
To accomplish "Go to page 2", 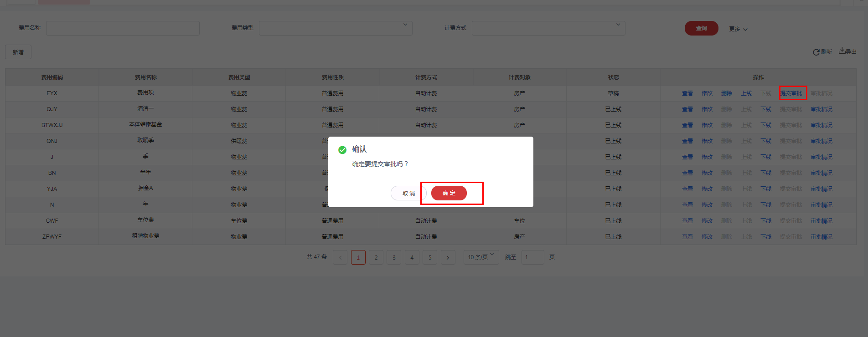I will click(376, 257).
